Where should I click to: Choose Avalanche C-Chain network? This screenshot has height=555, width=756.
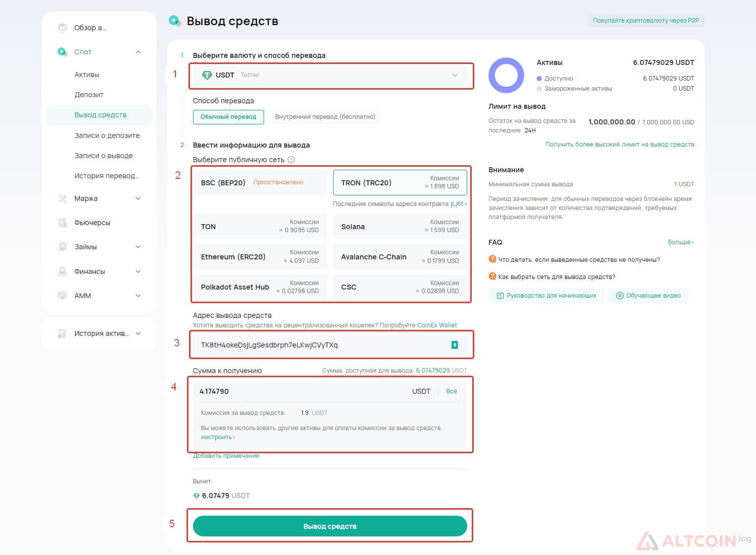click(400, 257)
